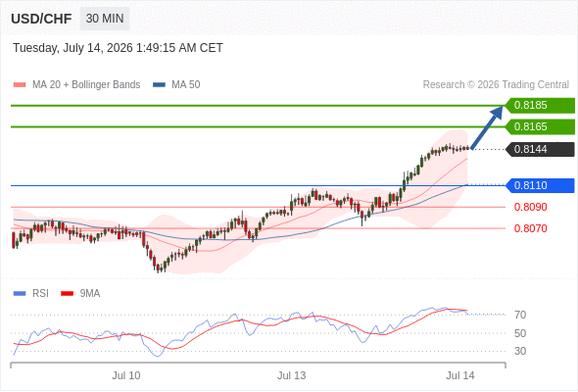Click the MA 20 + Bollinger Bands swatch

click(x=20, y=85)
